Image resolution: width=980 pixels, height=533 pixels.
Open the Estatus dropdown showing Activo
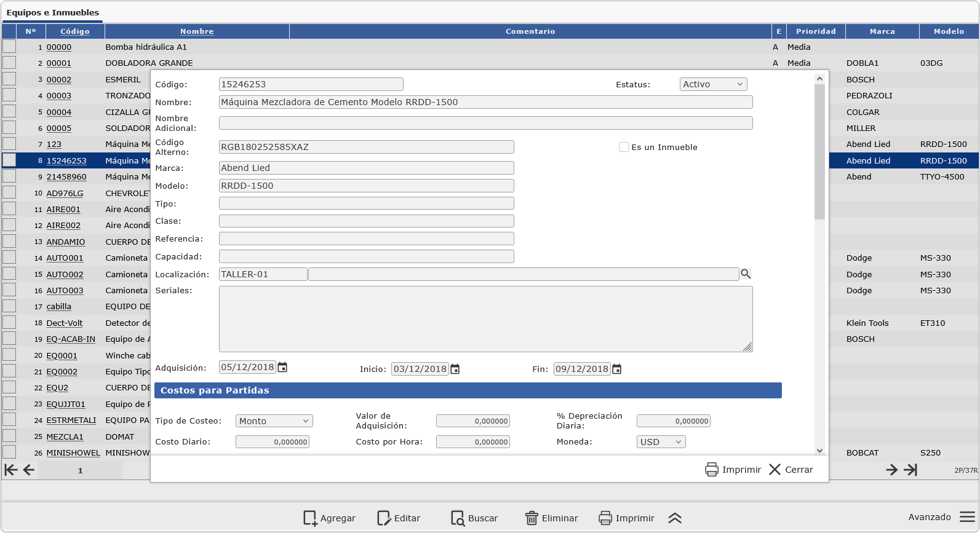714,84
